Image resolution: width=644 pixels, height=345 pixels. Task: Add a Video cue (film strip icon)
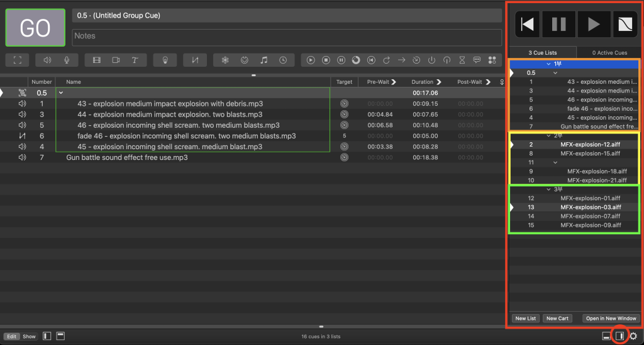96,60
